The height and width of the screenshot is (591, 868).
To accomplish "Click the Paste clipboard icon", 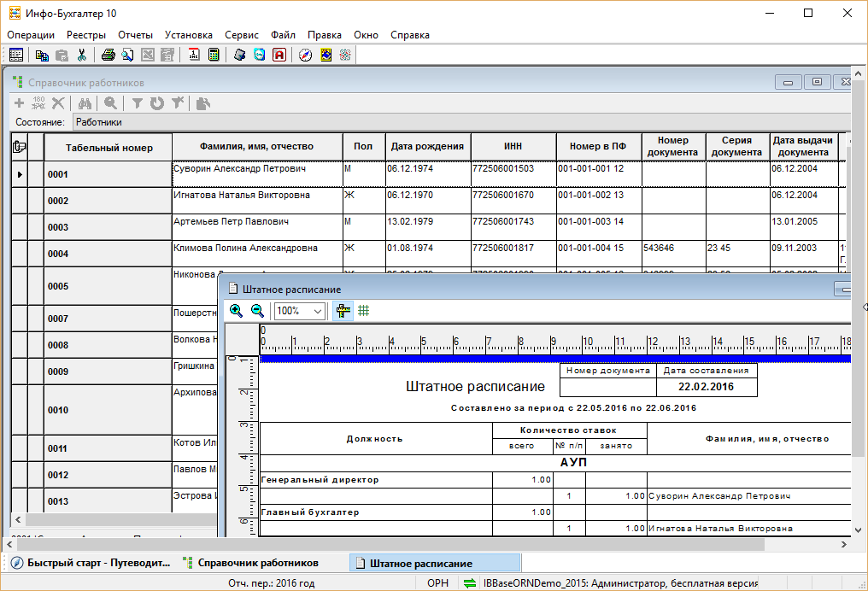I will 62,55.
